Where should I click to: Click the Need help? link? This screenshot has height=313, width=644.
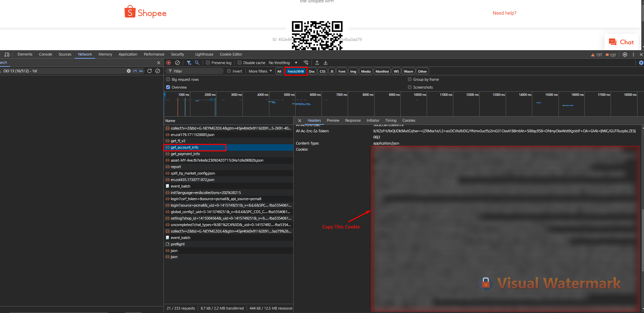click(x=504, y=13)
